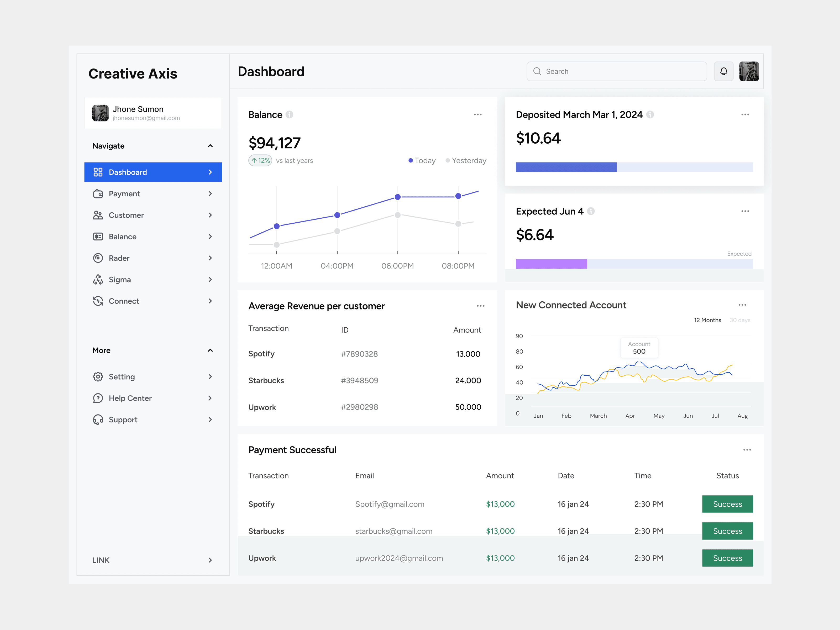Image resolution: width=840 pixels, height=630 pixels.
Task: Open the Connect menu item
Action: click(x=124, y=301)
